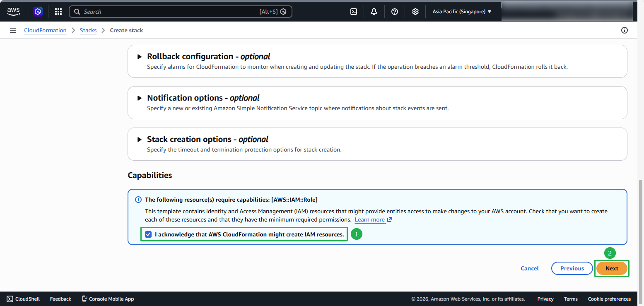Viewport: 644px width, 306px height.
Task: Open the settings gear menu
Action: [415, 12]
